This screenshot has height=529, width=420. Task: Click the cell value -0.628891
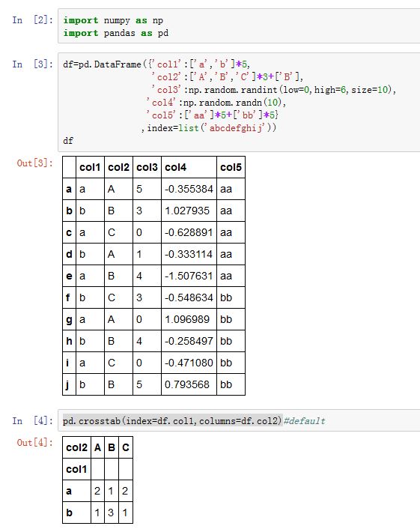point(189,232)
